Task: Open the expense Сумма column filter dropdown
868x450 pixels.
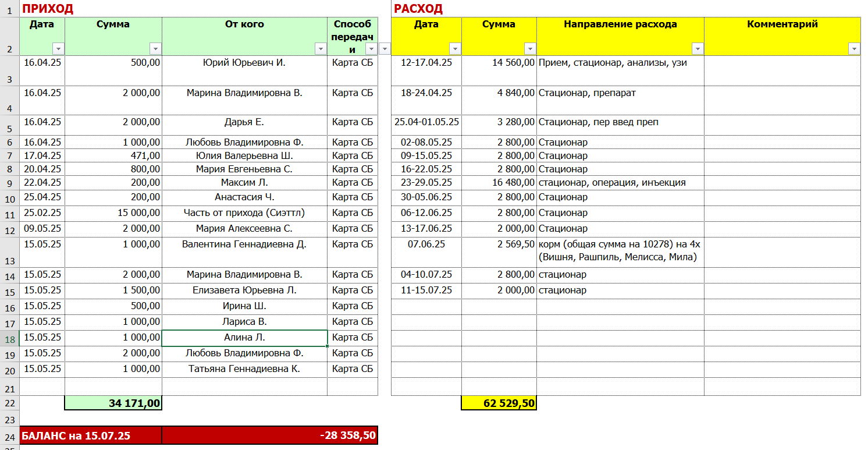Action: (x=529, y=49)
